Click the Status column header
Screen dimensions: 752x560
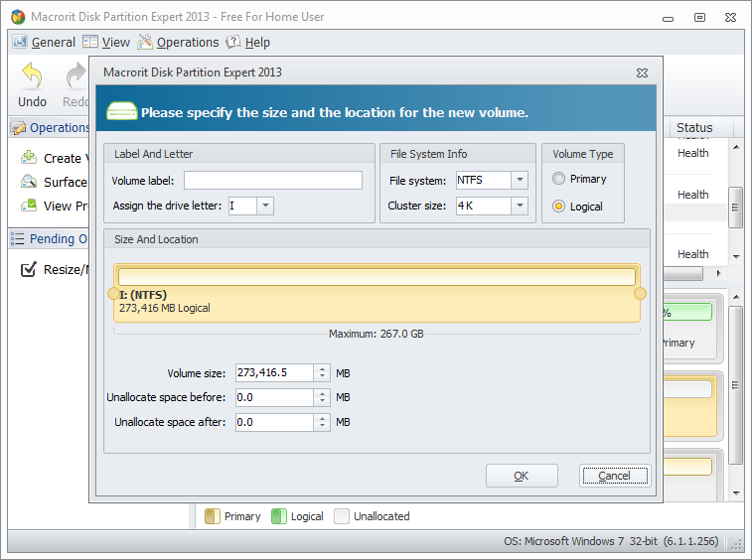(694, 127)
